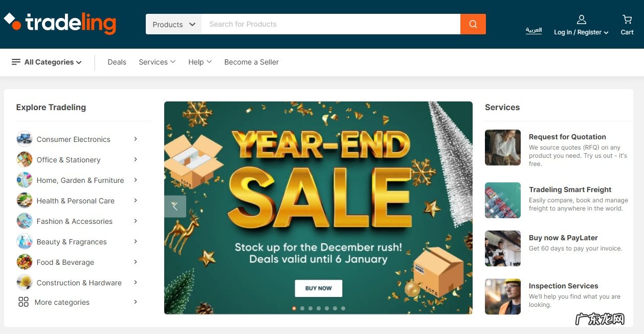This screenshot has width=644, height=334.
Task: Open the shopping Cart icon
Action: point(627,19)
